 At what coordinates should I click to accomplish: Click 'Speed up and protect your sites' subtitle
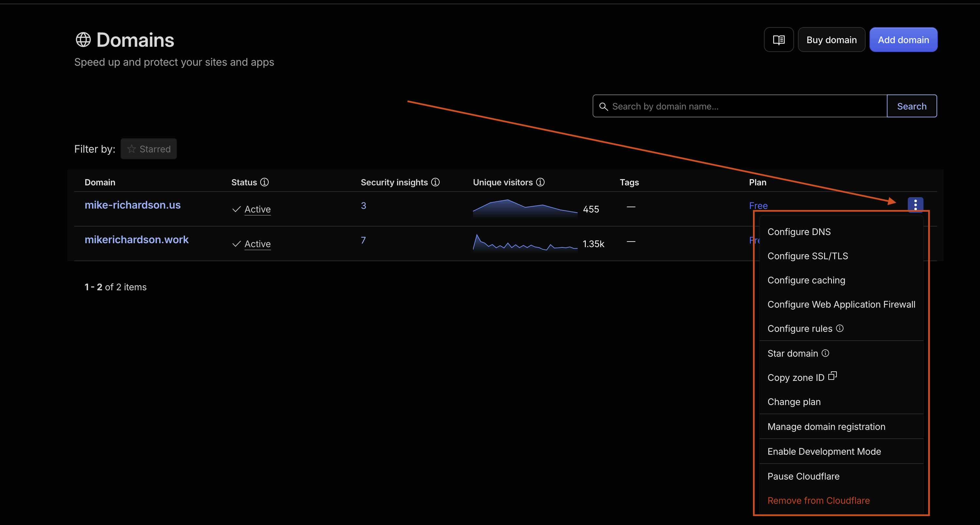174,62
